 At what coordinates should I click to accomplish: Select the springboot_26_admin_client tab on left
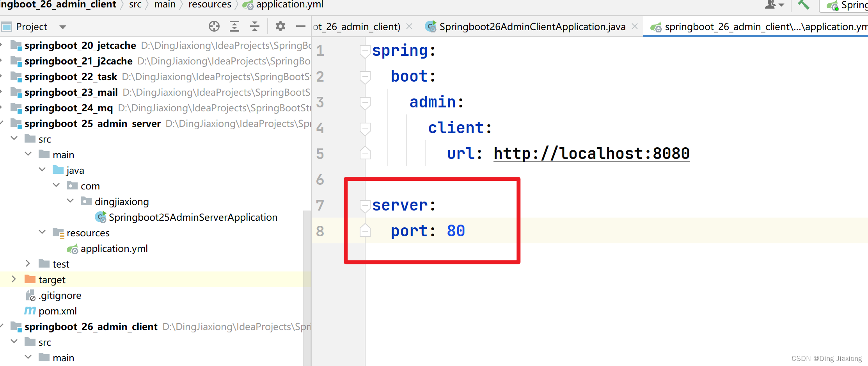(357, 27)
